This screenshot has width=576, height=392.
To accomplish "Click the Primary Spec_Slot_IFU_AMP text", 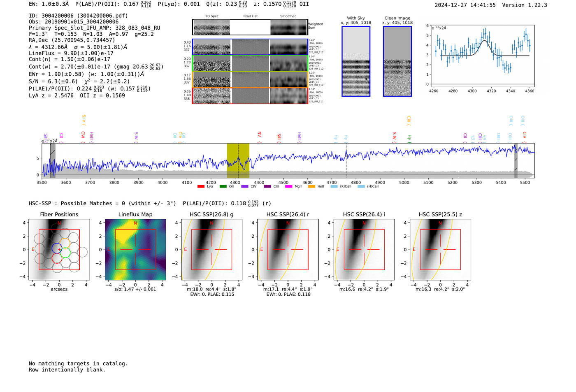I will point(95,28).
